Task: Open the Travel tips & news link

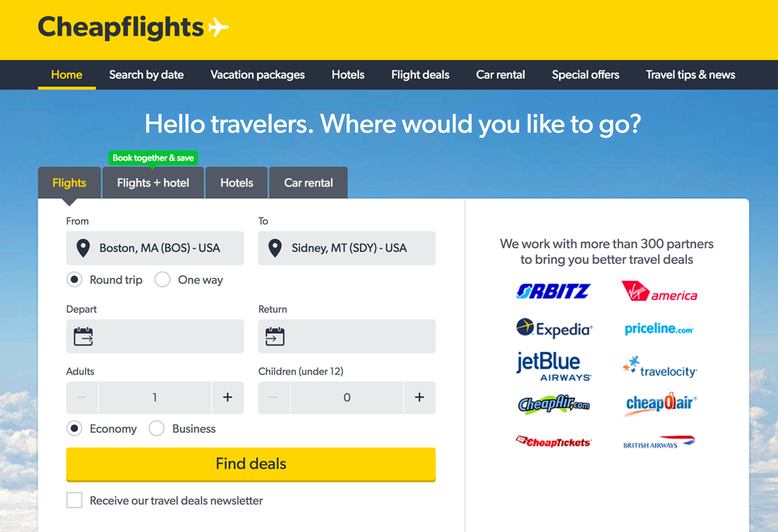Action: tap(690, 75)
